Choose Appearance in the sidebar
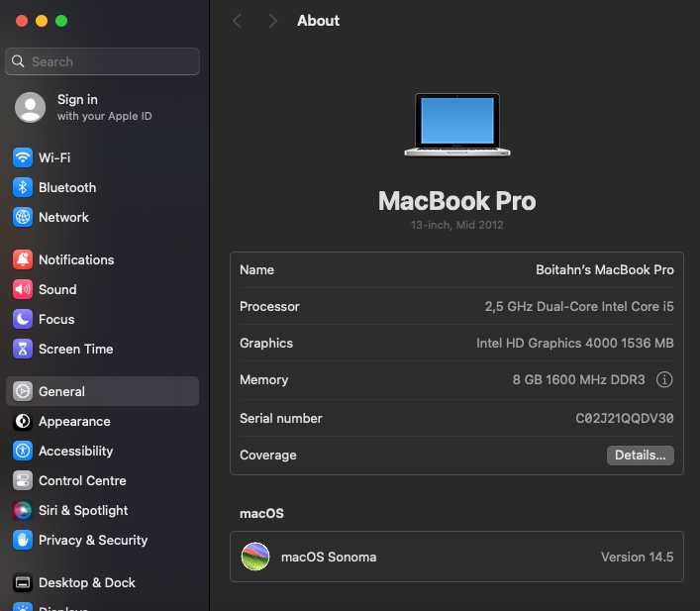Image resolution: width=700 pixels, height=611 pixels. point(74,421)
